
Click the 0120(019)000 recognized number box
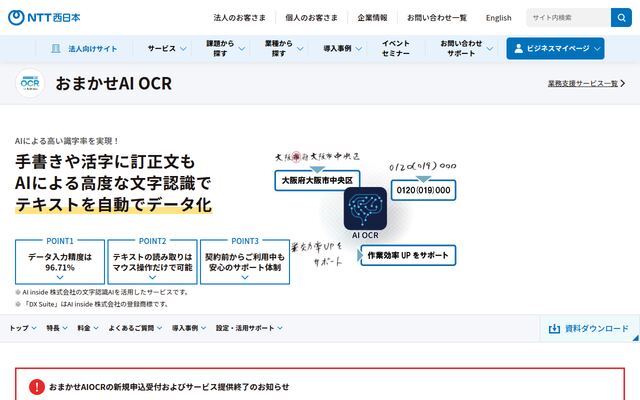coord(423,190)
